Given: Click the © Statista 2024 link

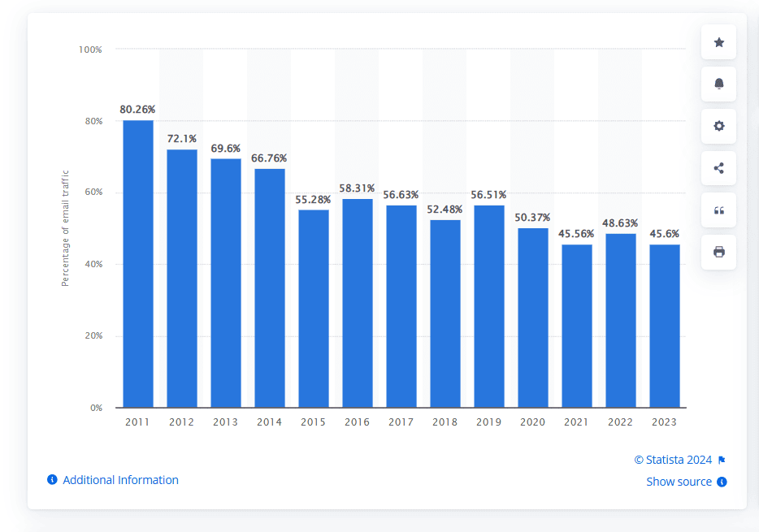Looking at the screenshot, I should click(x=673, y=460).
